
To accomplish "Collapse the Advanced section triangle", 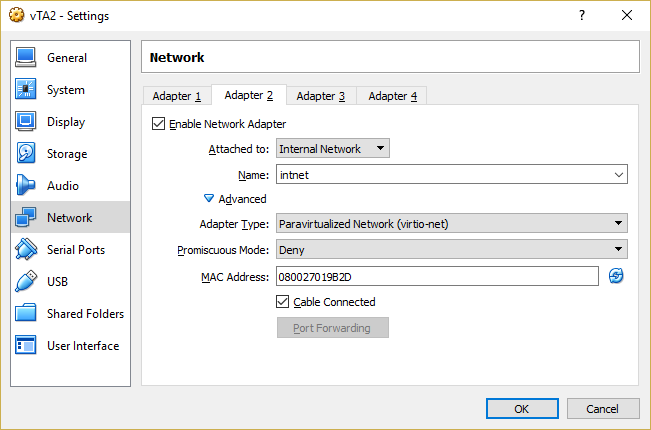I will click(x=209, y=198).
